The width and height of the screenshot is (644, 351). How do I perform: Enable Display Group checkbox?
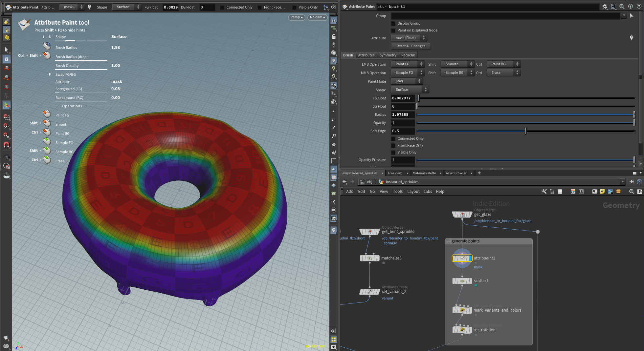pyautogui.click(x=393, y=24)
